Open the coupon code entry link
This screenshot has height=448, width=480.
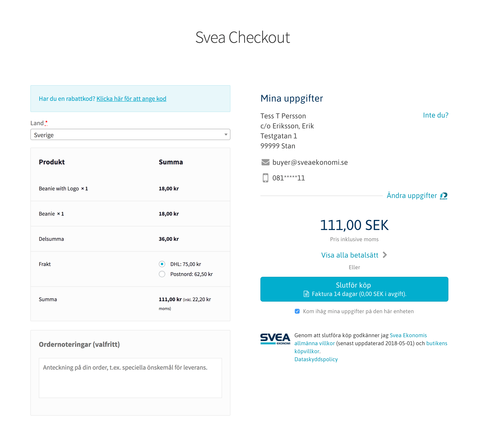(x=131, y=99)
